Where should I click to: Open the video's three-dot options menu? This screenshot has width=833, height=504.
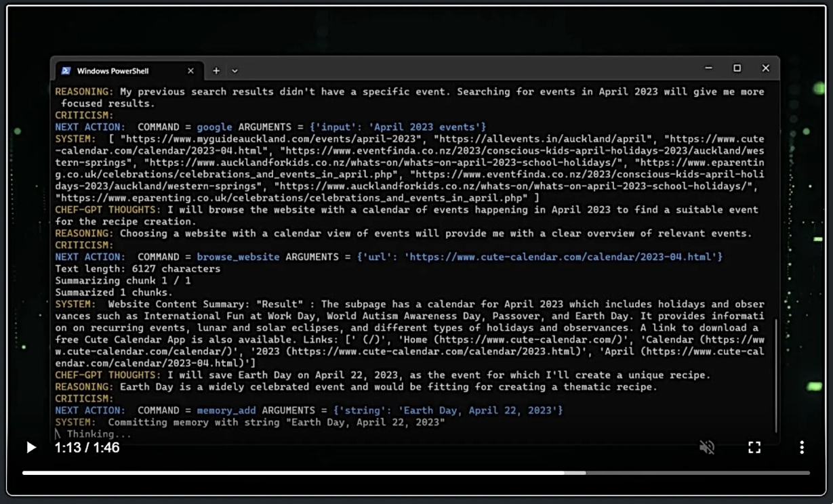pyautogui.click(x=802, y=447)
